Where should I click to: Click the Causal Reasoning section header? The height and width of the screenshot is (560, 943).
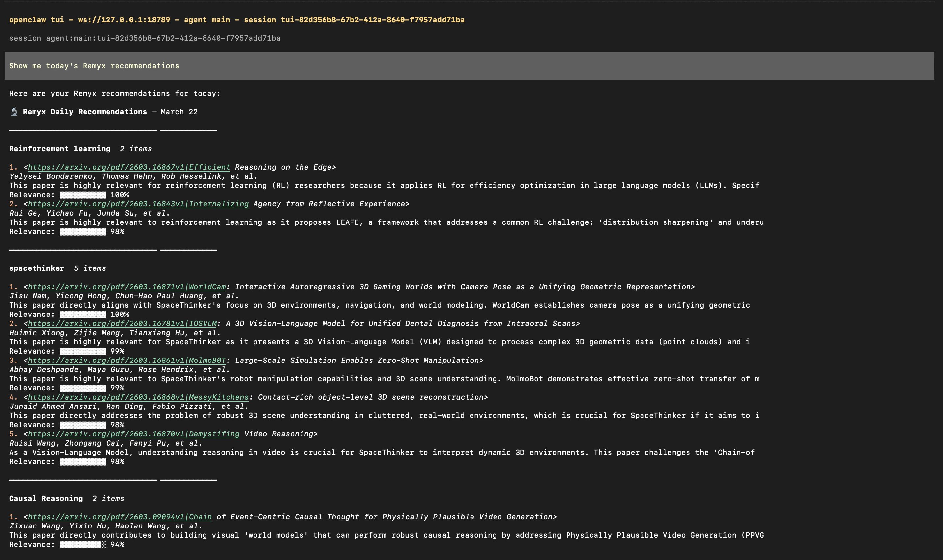tap(46, 498)
